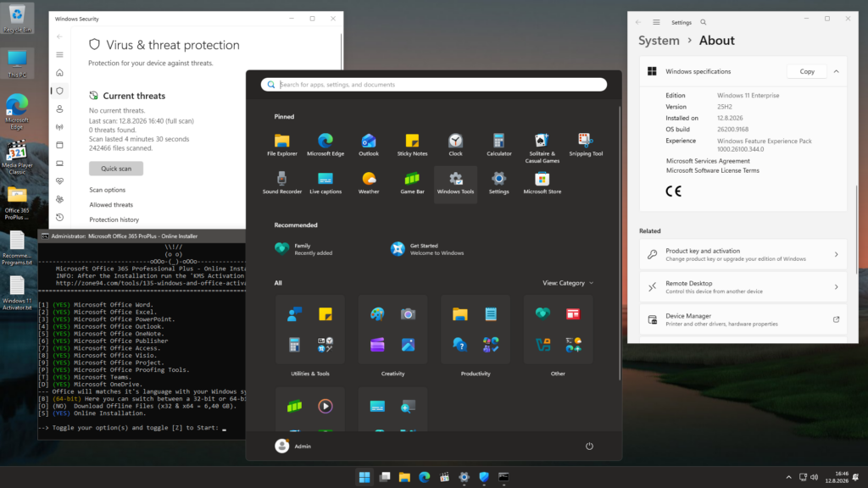Open Media Player Classic desktop shortcut
The image size is (868, 488).
pyautogui.click(x=17, y=158)
